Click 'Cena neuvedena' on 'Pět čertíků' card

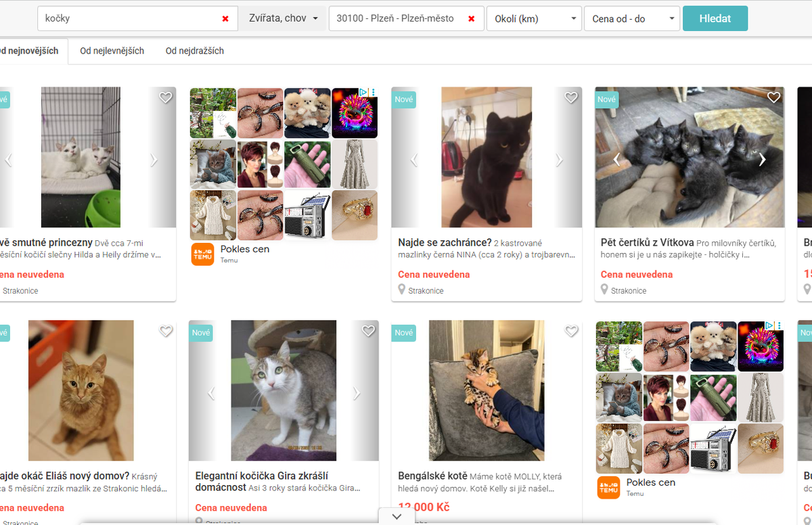637,275
